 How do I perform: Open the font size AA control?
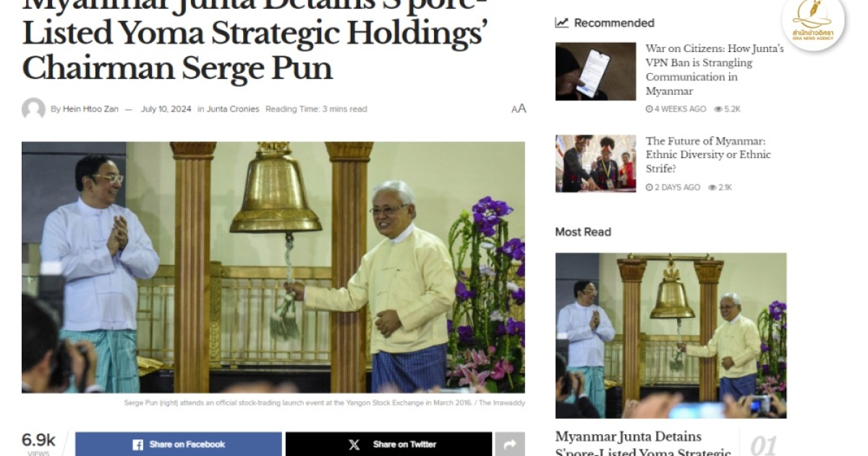519,109
